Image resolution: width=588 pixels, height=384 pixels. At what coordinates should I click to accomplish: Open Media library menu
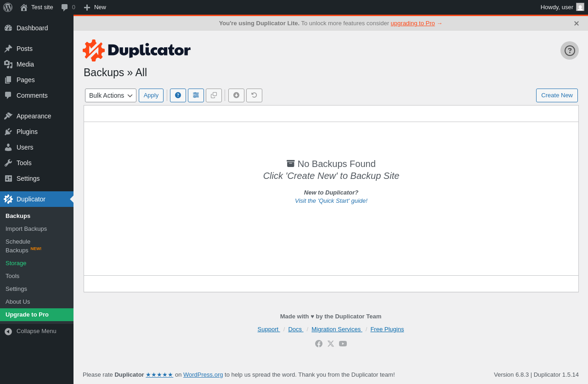(x=37, y=64)
